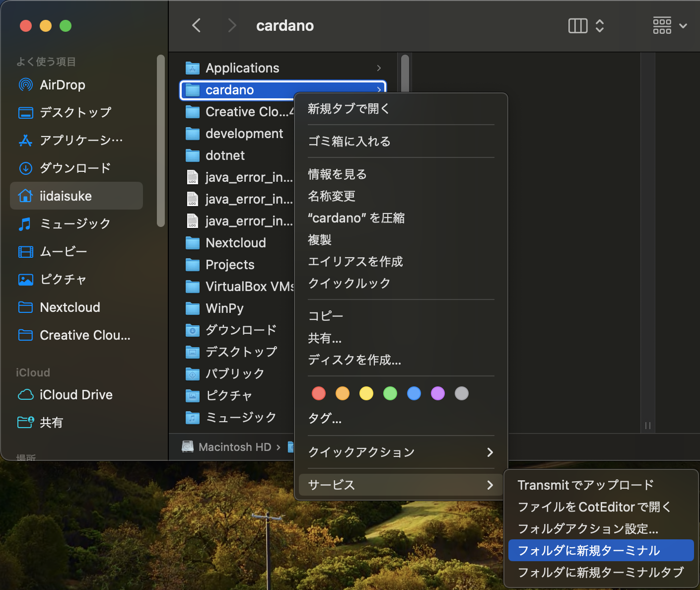Apply the purple tag color

[438, 394]
